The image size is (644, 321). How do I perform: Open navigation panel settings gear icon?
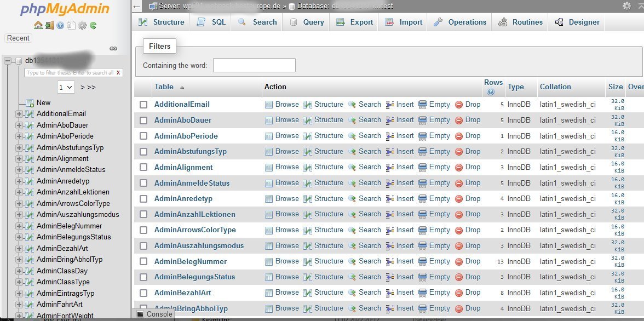coord(82,25)
